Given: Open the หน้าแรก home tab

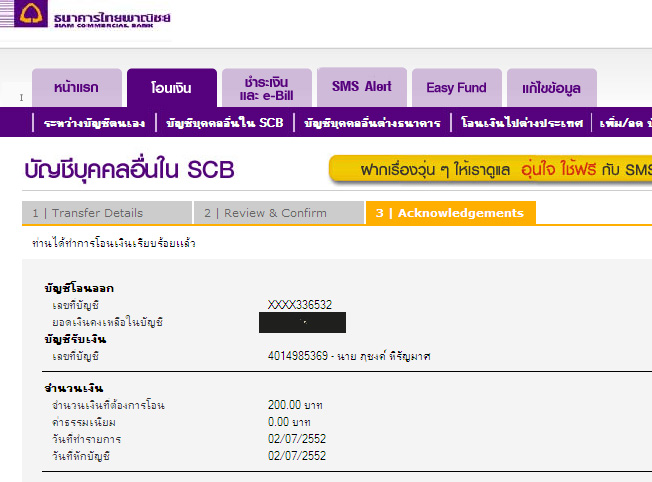Looking at the screenshot, I should point(77,88).
